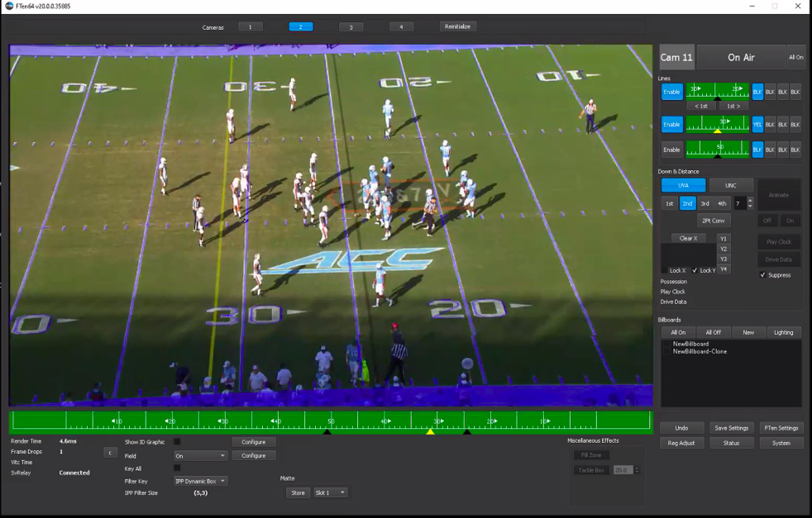Decrease the distance value with the down arrow

pos(750,207)
